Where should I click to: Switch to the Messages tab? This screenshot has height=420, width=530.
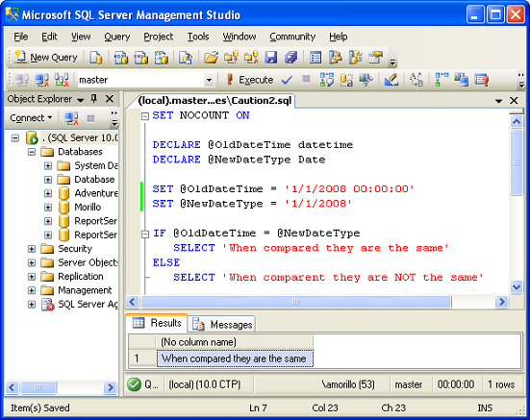[x=222, y=325]
